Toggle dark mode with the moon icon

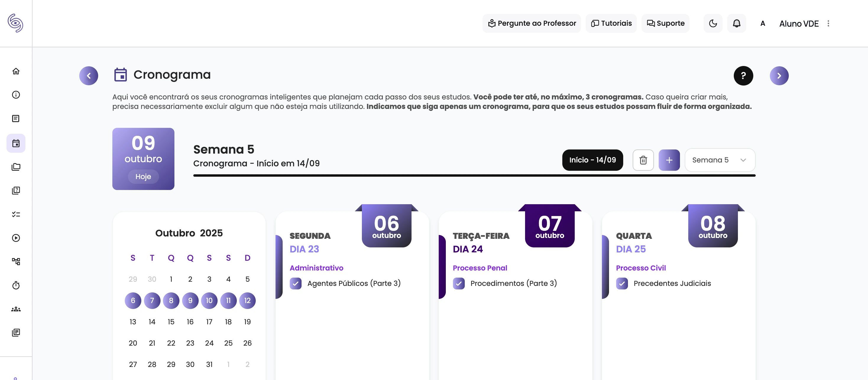(x=713, y=23)
